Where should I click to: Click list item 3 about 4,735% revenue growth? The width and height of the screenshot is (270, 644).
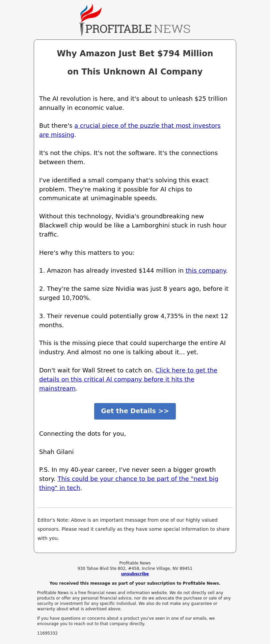coord(134,320)
